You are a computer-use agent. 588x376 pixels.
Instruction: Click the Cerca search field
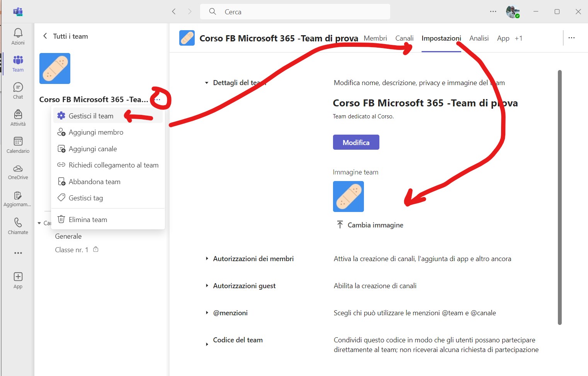click(x=295, y=12)
